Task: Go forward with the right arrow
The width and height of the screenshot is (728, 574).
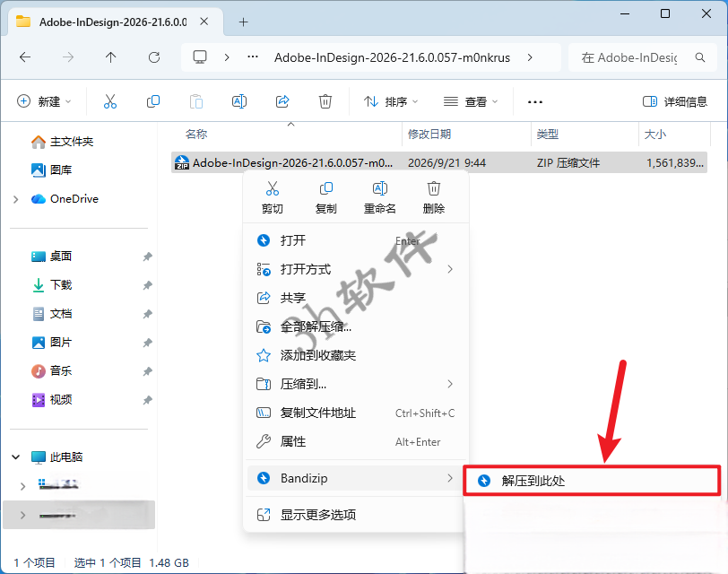Action: tap(68, 57)
